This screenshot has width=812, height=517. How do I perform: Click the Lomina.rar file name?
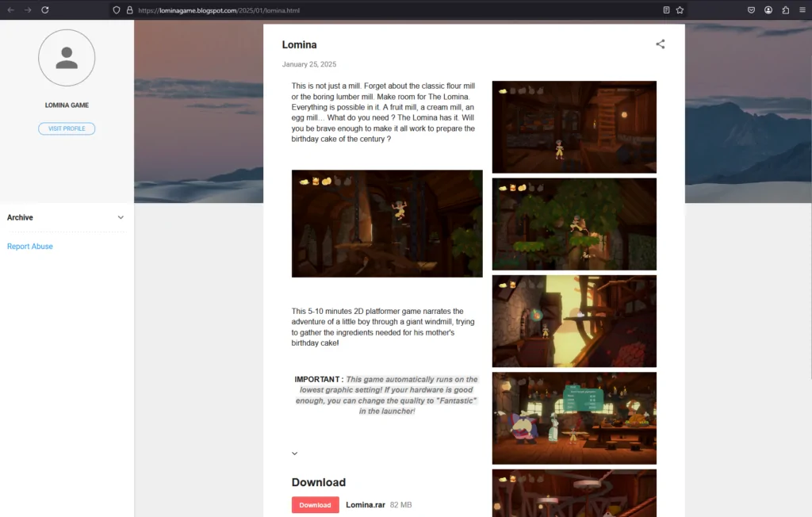[365, 505]
